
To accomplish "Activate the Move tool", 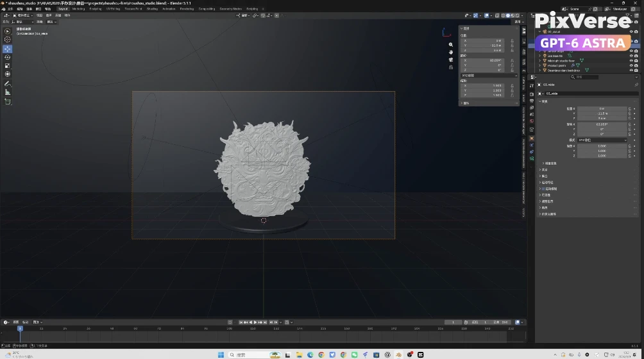I will (8, 49).
